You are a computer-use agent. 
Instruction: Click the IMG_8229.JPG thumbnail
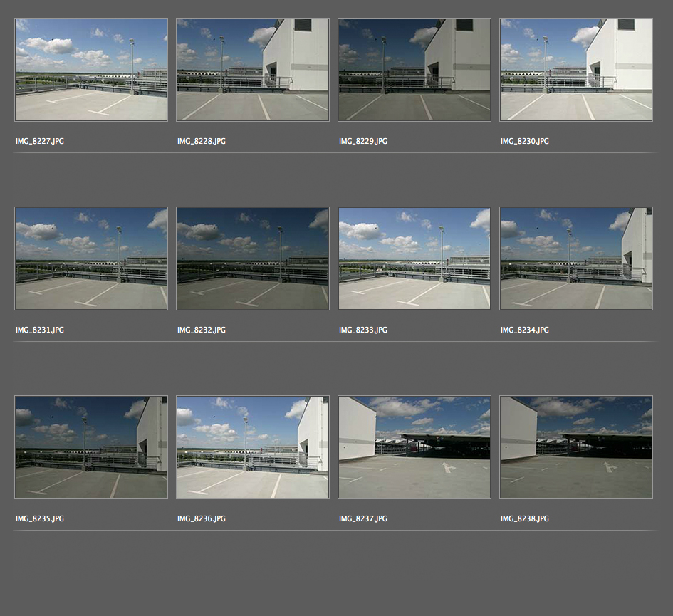(414, 70)
